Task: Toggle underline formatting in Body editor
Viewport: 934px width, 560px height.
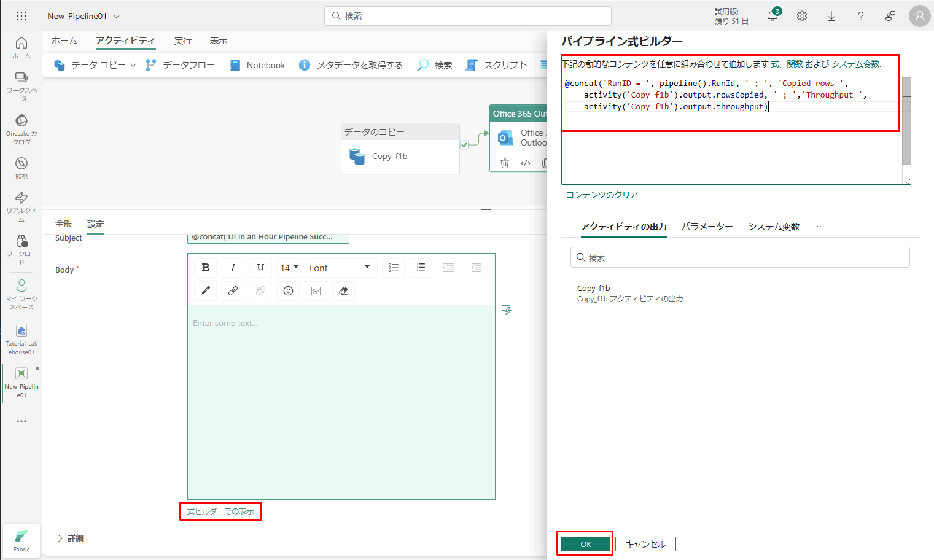Action: click(x=260, y=268)
